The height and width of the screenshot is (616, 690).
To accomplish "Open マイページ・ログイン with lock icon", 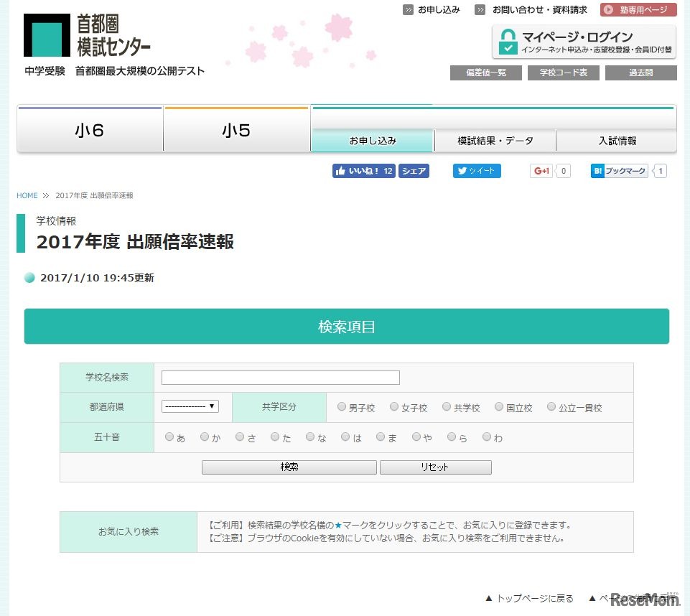I will coord(584,42).
